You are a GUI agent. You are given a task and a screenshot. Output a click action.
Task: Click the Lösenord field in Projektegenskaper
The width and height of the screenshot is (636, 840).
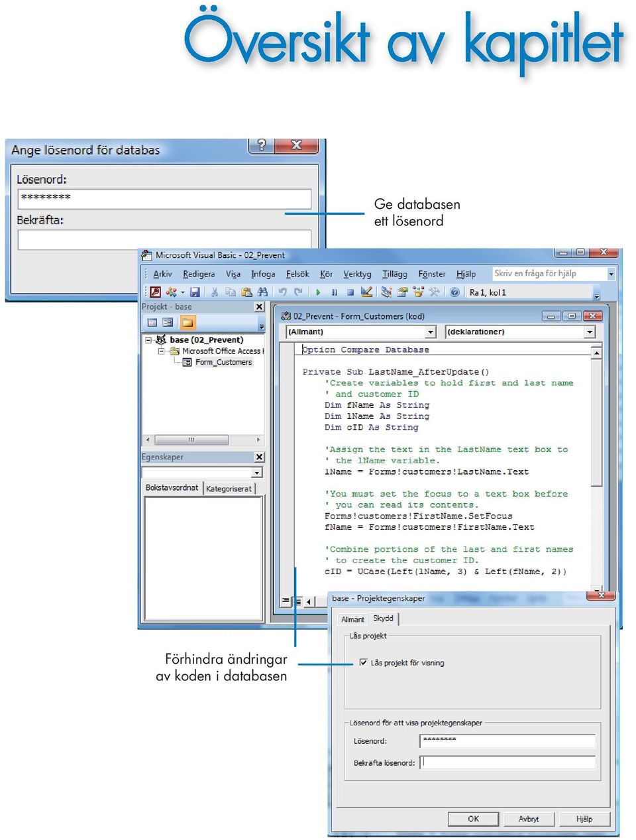coord(507,741)
